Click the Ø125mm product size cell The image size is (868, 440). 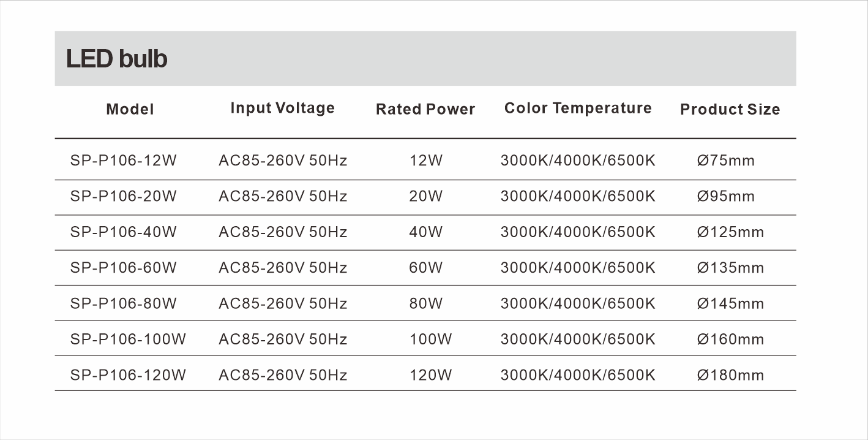point(730,232)
